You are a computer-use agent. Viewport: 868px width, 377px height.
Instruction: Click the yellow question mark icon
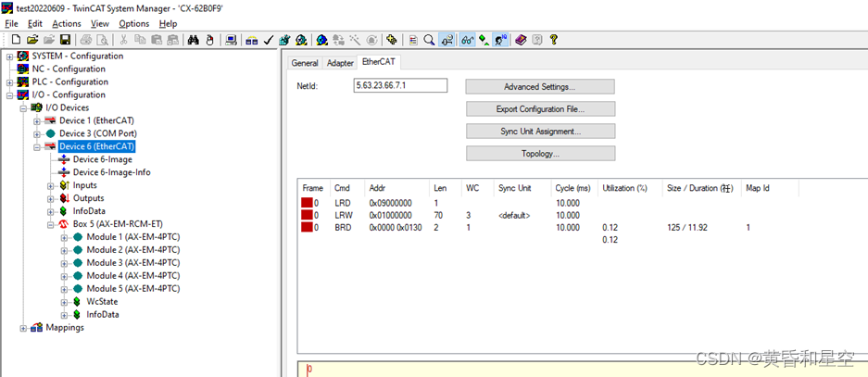(554, 40)
